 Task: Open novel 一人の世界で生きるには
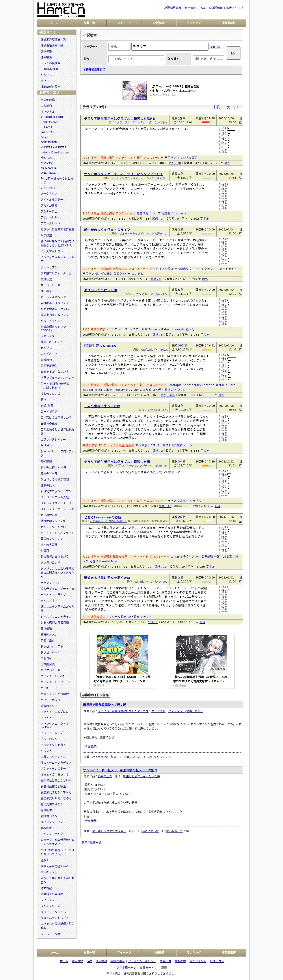(102, 406)
